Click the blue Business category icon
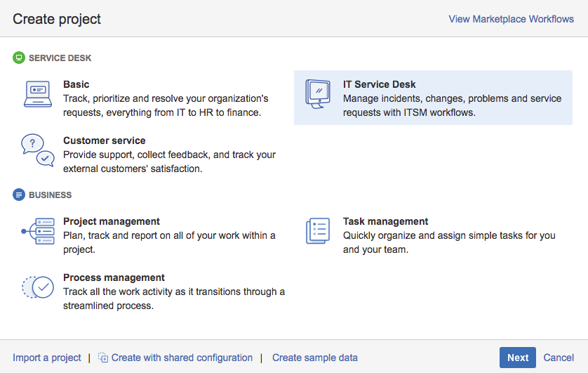The height and width of the screenshot is (373, 588). click(19, 195)
